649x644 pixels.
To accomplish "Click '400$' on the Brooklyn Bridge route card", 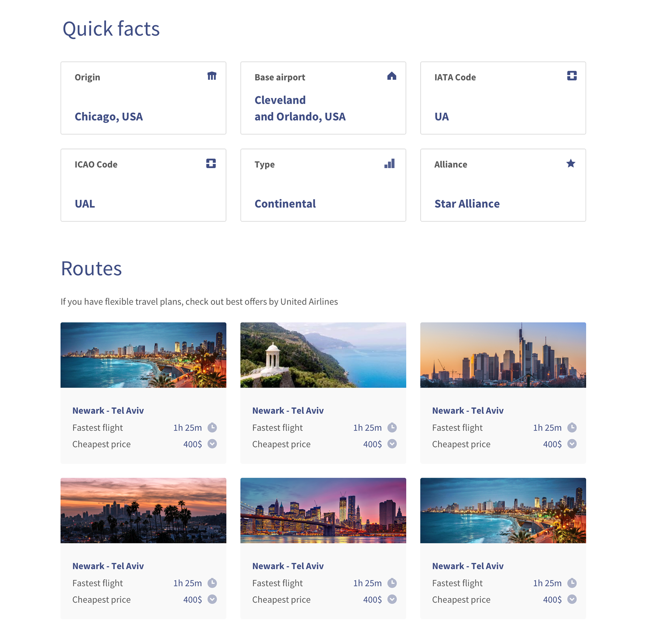I will click(372, 600).
